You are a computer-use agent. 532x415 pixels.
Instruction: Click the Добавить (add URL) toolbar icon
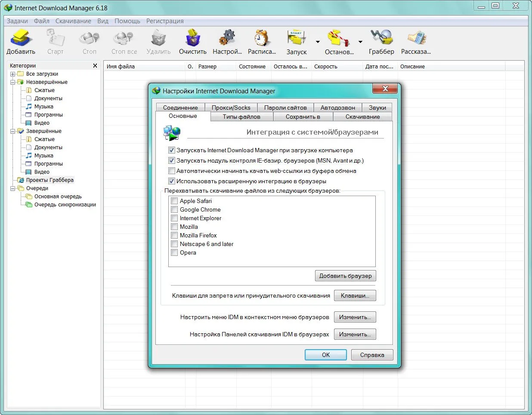[x=20, y=38]
